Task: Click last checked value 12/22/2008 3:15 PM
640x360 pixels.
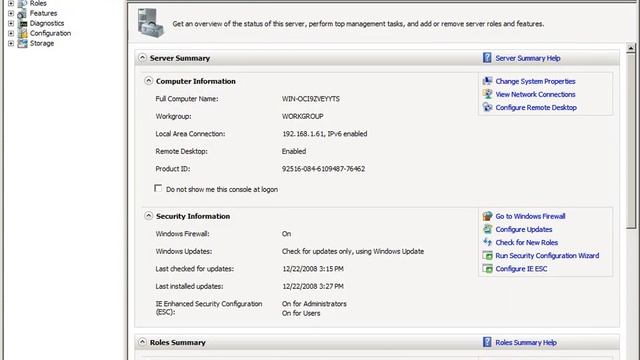Action: coord(313,269)
